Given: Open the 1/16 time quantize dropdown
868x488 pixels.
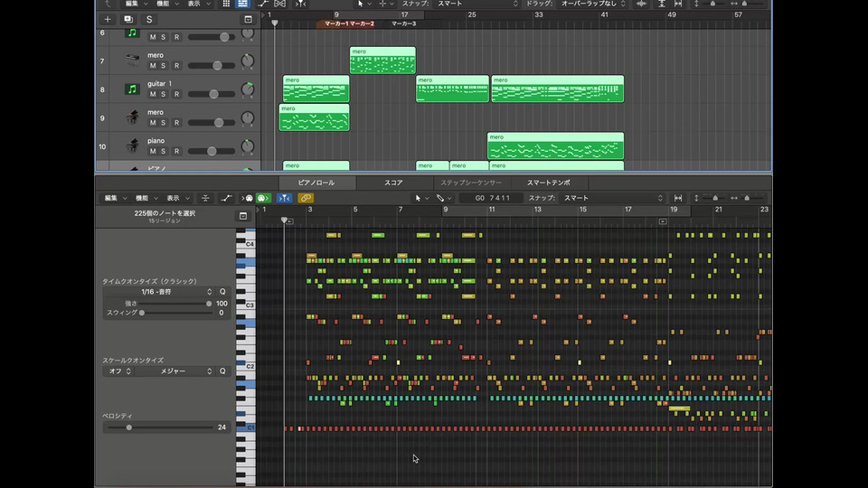Looking at the screenshot, I should [158, 292].
